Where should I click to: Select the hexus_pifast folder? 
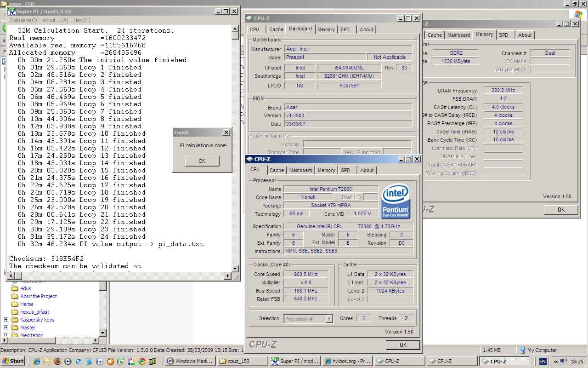tap(34, 312)
